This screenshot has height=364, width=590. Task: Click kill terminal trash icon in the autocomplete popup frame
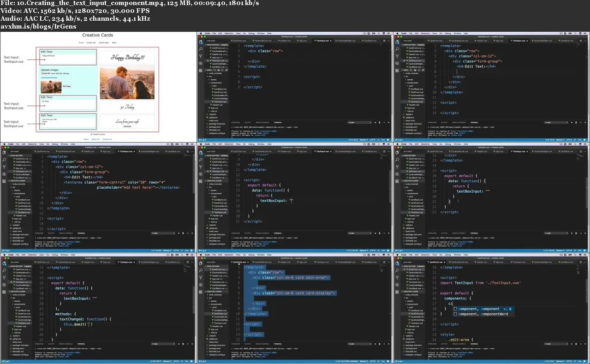[576, 344]
